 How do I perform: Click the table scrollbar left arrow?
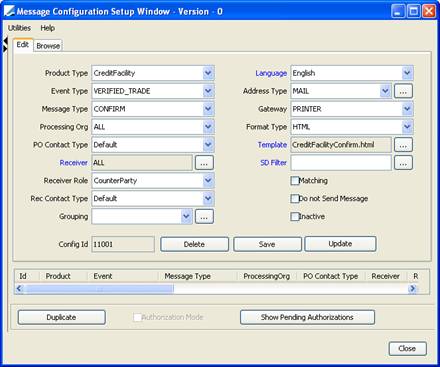19,288
